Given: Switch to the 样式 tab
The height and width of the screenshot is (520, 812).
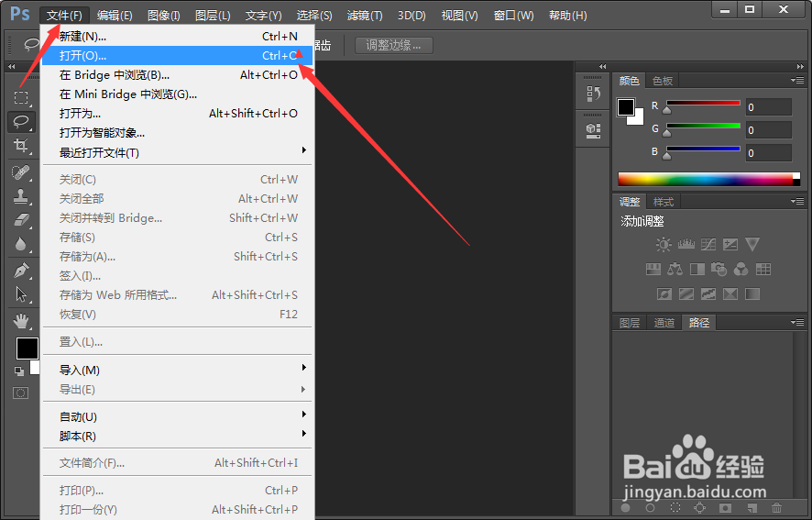Looking at the screenshot, I should coord(664,202).
